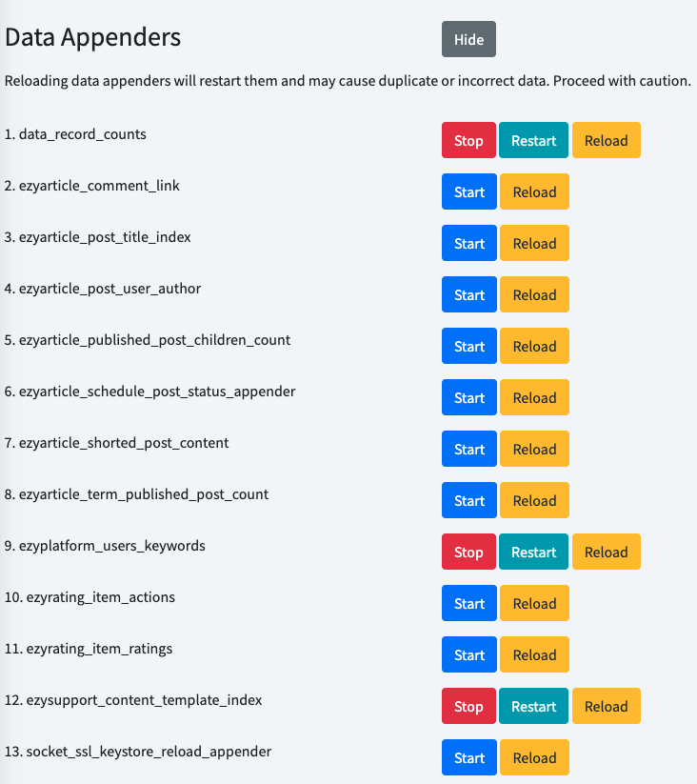
Task: Stop ezysupport_content_template_index appender
Action: click(x=468, y=706)
